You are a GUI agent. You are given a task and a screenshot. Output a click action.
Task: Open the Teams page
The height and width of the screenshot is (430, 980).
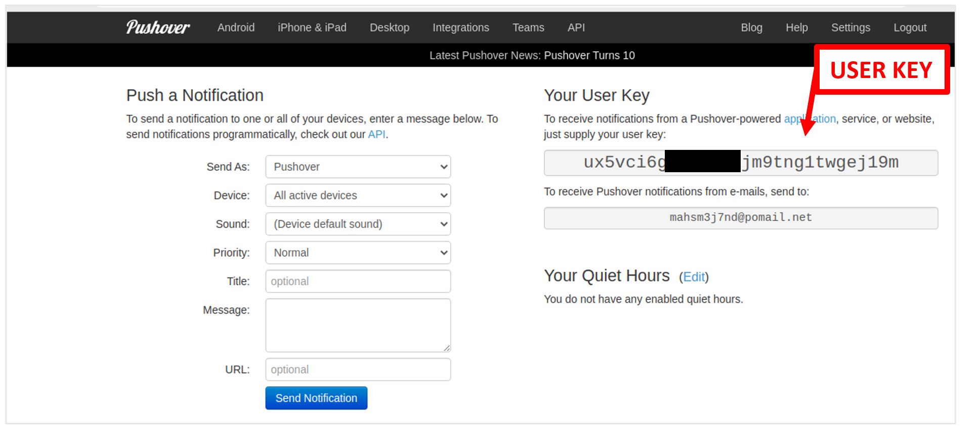click(528, 27)
